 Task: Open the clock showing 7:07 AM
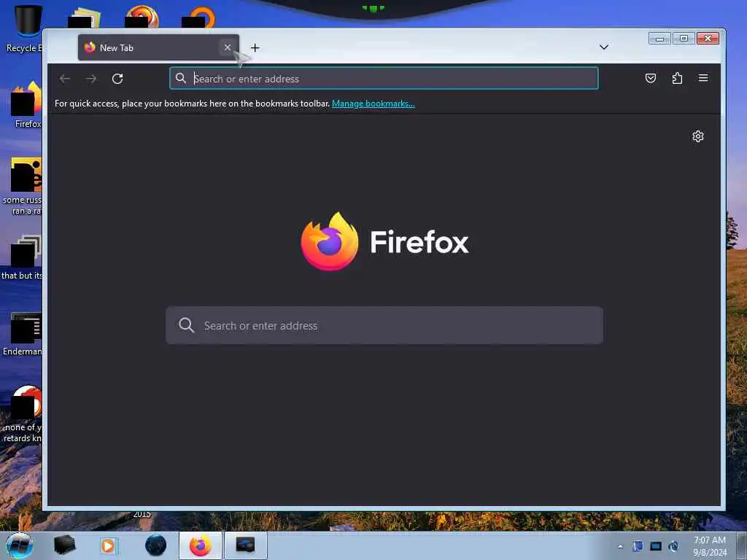[x=710, y=545]
